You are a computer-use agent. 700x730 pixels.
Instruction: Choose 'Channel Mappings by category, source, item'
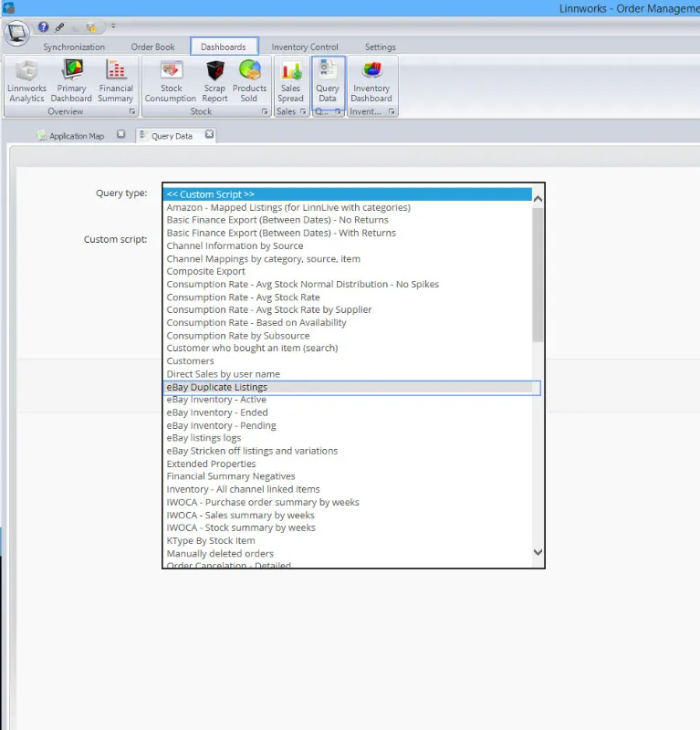click(348, 259)
